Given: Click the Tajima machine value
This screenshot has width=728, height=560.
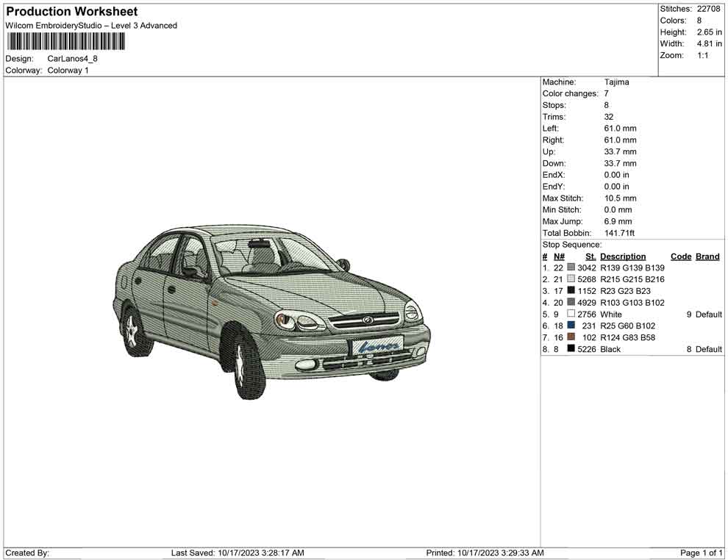Looking at the screenshot, I should 616,82.
